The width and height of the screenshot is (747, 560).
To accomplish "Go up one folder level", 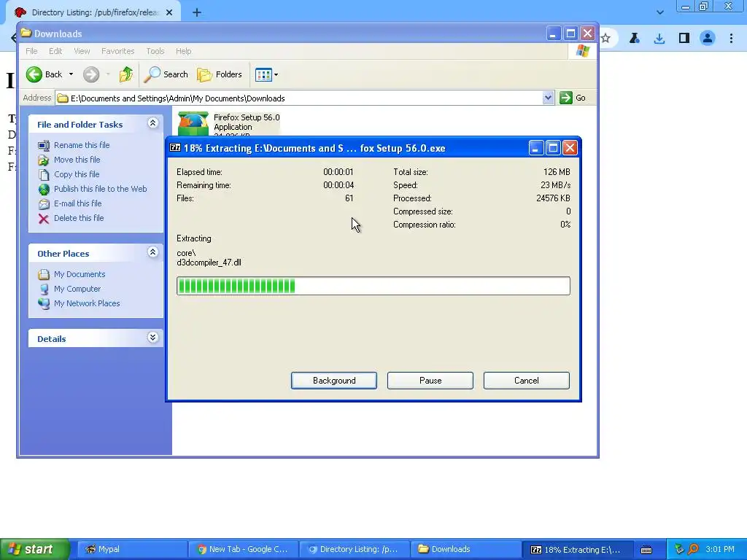I will 125,74.
